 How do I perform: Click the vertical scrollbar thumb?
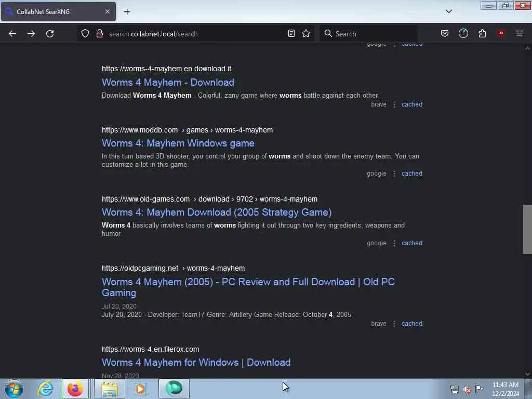pyautogui.click(x=527, y=229)
